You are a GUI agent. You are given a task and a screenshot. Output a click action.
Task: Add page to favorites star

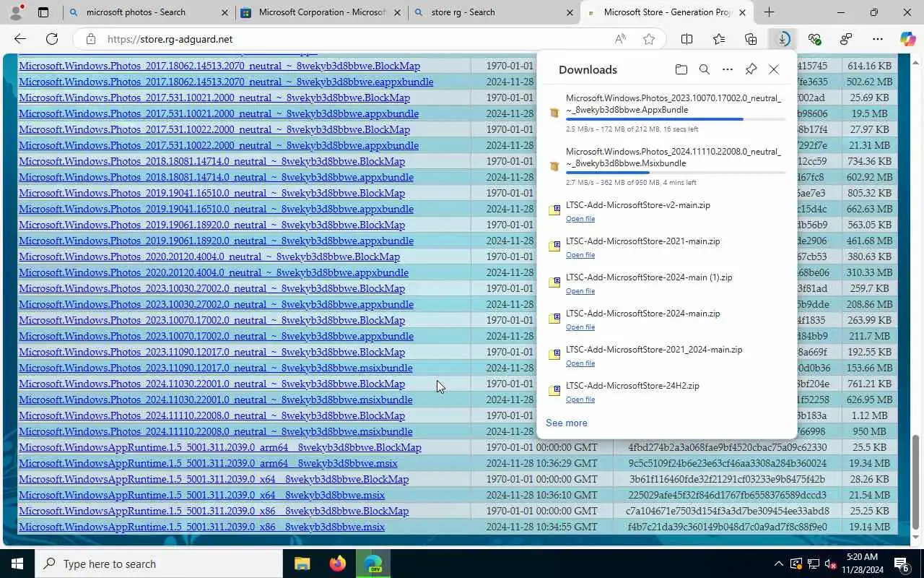(x=649, y=39)
